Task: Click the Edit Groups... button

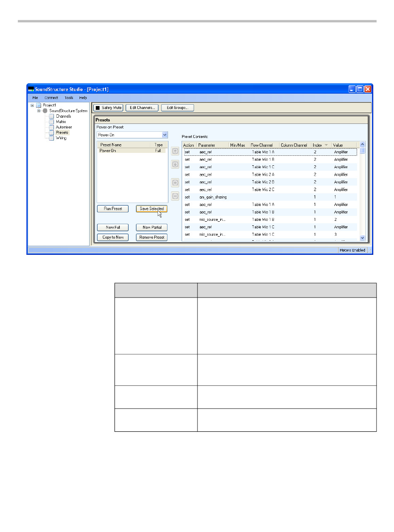Action: coord(178,108)
